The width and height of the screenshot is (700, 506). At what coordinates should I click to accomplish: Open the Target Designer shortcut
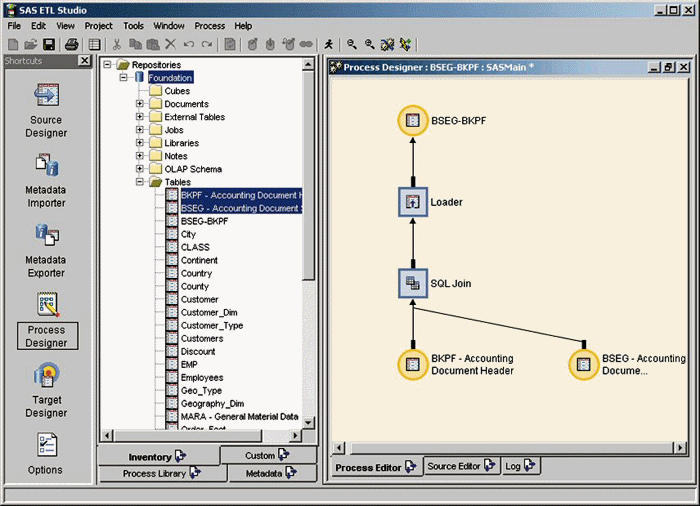[x=46, y=390]
